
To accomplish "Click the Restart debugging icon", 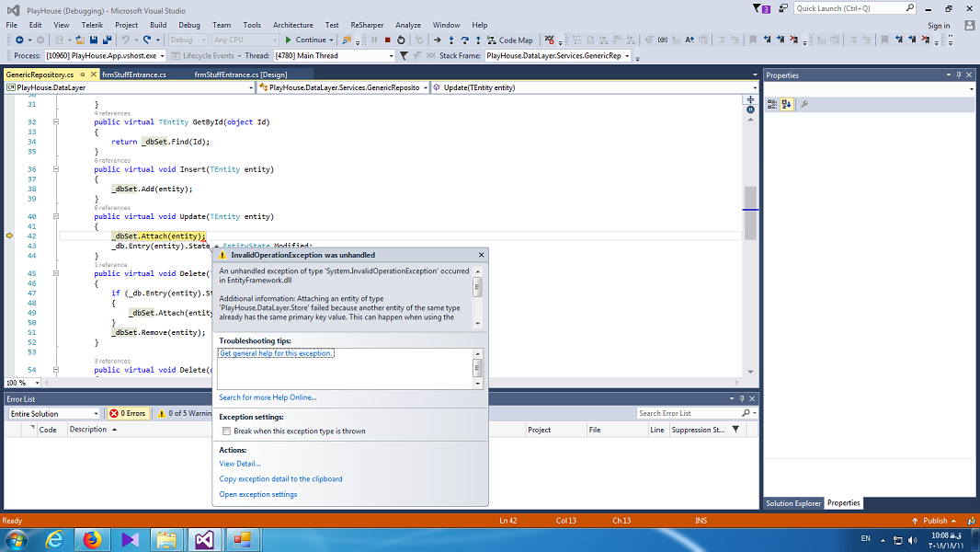I will [401, 40].
